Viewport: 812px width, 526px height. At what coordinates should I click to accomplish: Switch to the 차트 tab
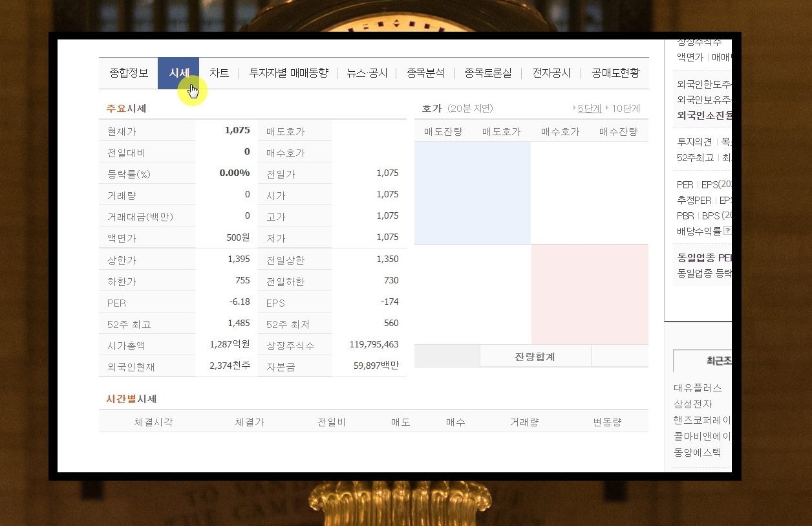click(219, 73)
